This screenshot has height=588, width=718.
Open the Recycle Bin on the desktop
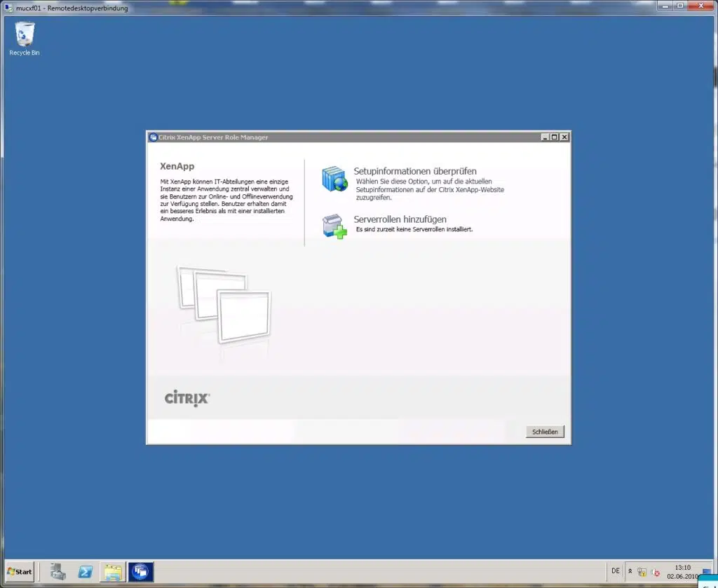(25, 39)
